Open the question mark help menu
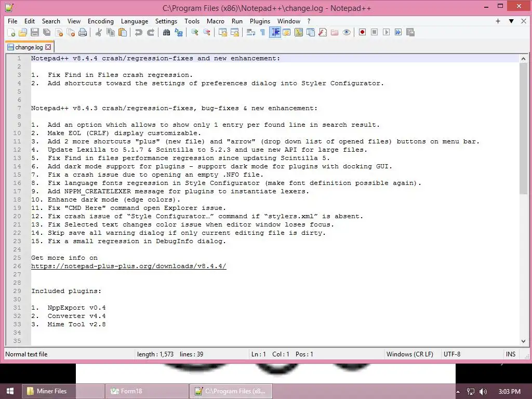This screenshot has height=399, width=532. (x=309, y=21)
